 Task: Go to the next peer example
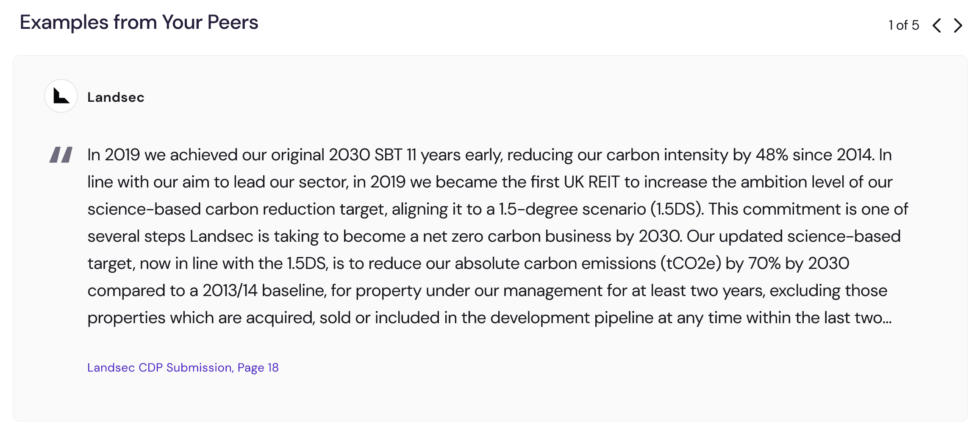pos(958,25)
